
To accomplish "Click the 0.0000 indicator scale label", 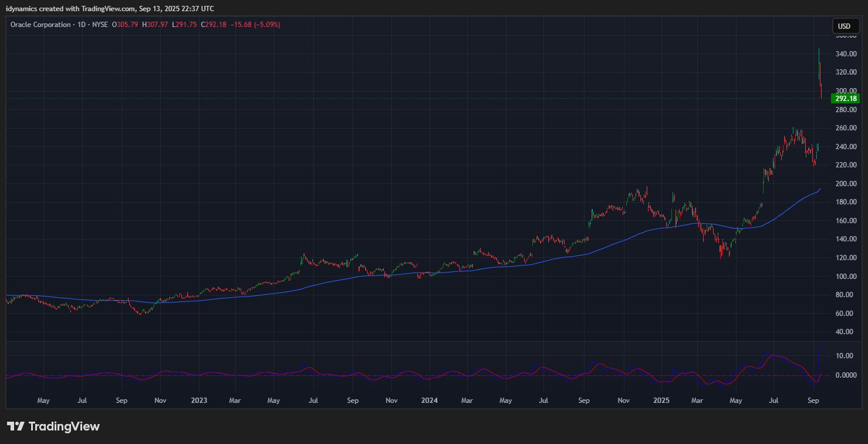I will pyautogui.click(x=845, y=375).
